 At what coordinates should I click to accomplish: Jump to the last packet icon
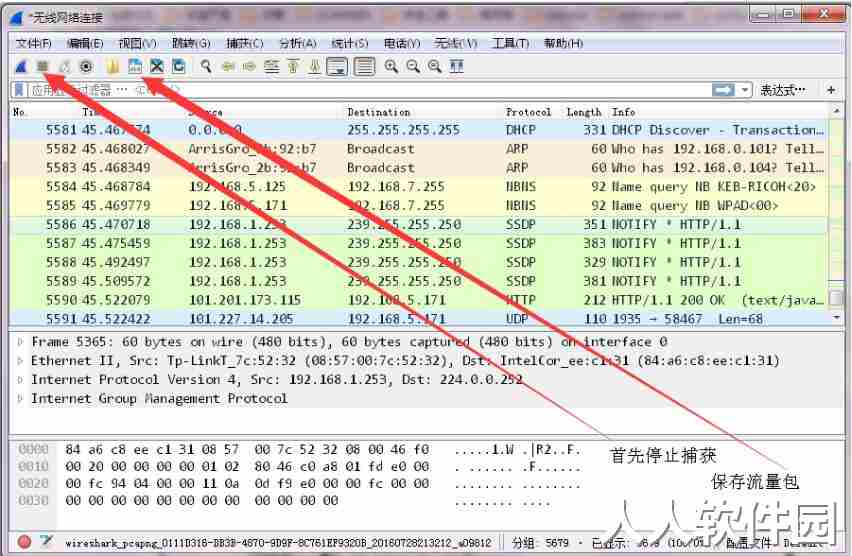click(315, 67)
